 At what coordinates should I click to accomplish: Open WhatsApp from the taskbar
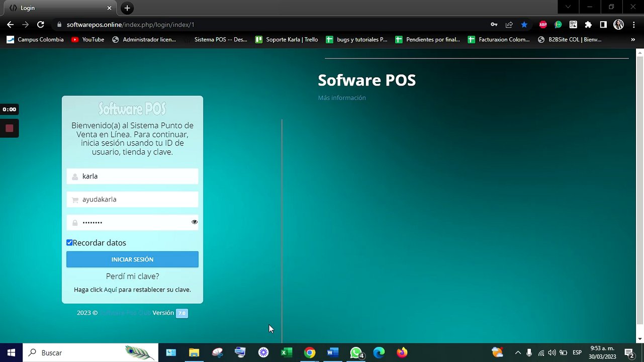tap(356, 352)
